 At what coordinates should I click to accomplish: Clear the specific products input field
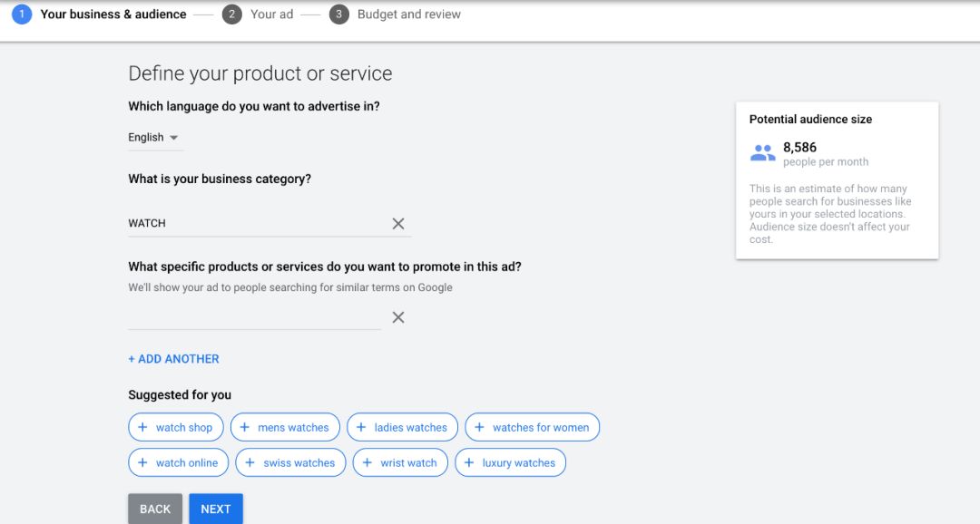pyautogui.click(x=398, y=317)
